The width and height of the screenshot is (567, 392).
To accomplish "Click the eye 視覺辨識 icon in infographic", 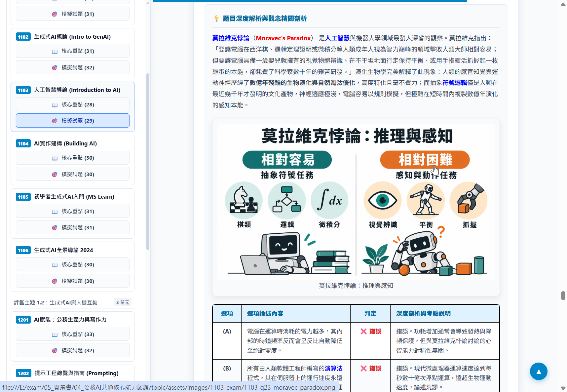I will click(x=383, y=200).
